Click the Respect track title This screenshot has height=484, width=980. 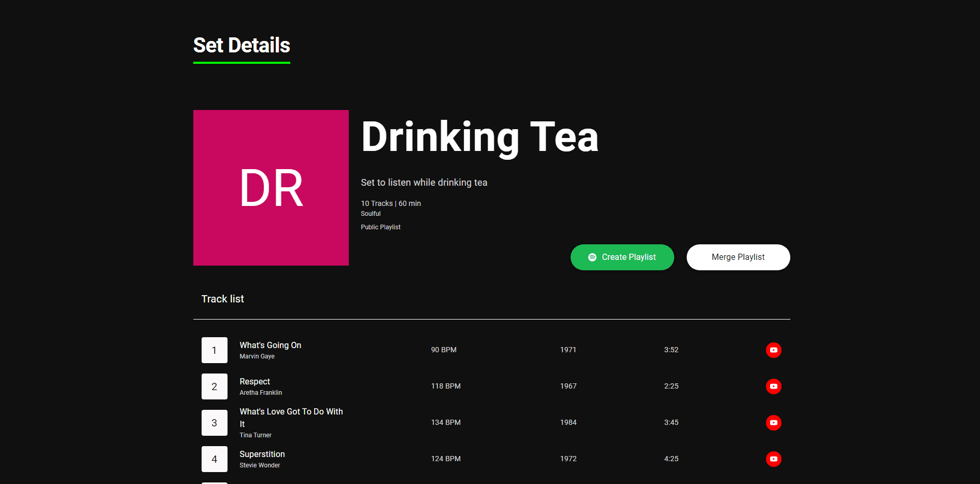coord(254,382)
